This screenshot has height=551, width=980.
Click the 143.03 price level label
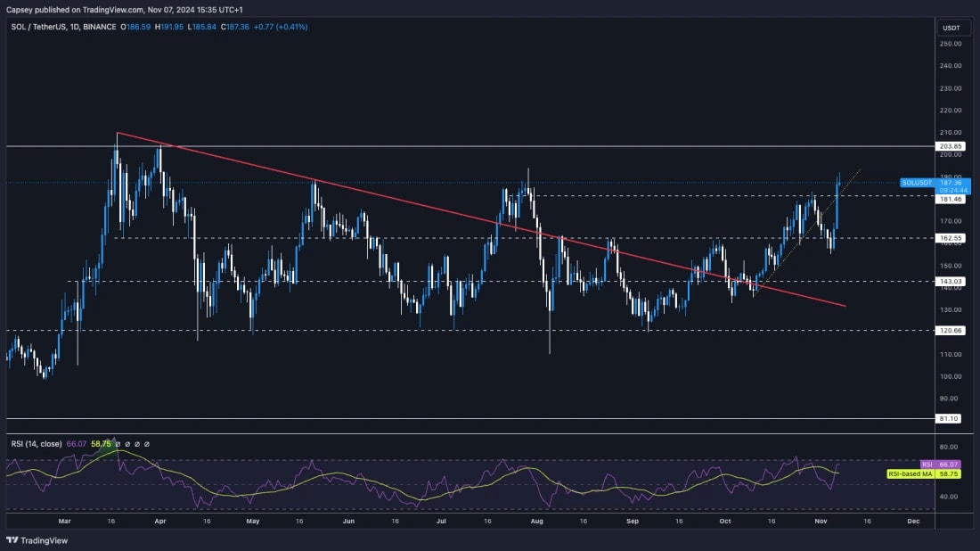click(x=949, y=280)
